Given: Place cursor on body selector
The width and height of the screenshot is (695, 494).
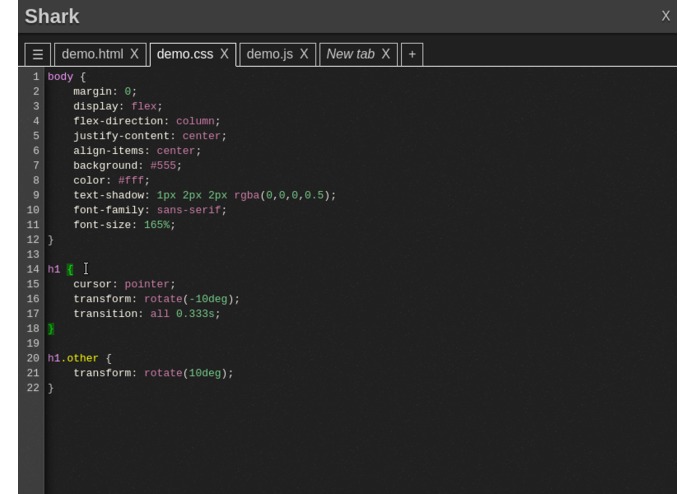Looking at the screenshot, I should tap(60, 77).
